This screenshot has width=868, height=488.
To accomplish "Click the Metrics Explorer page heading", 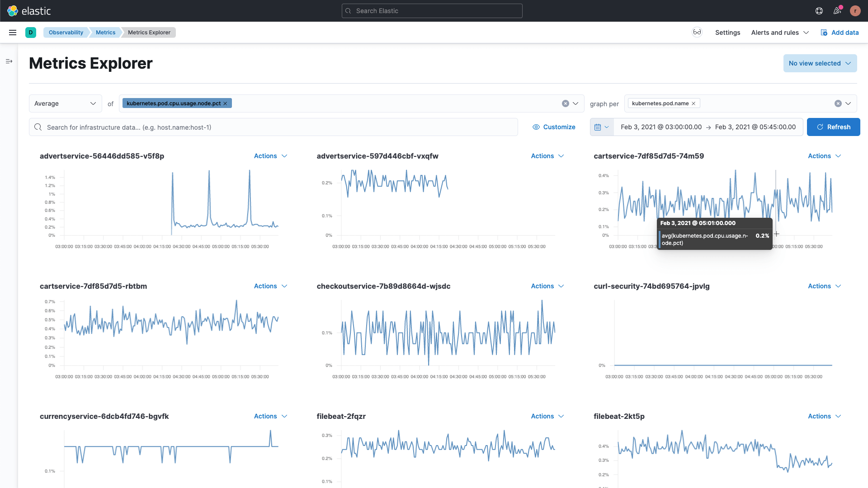I will coord(91,63).
